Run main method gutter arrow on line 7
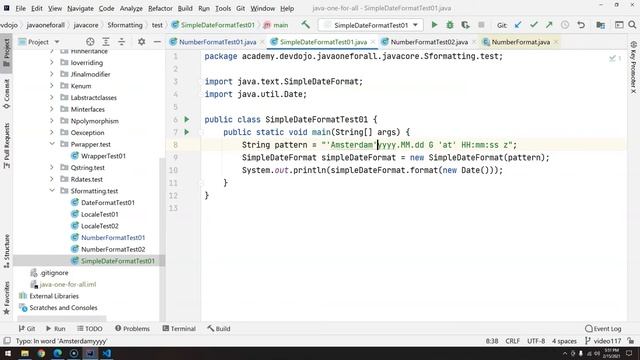The image size is (640, 360). click(187, 132)
